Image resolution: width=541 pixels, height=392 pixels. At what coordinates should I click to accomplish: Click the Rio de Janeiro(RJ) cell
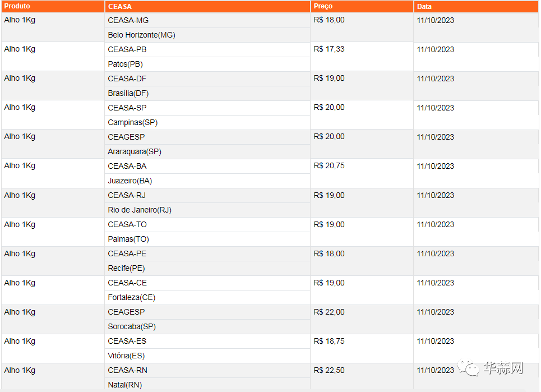140,210
